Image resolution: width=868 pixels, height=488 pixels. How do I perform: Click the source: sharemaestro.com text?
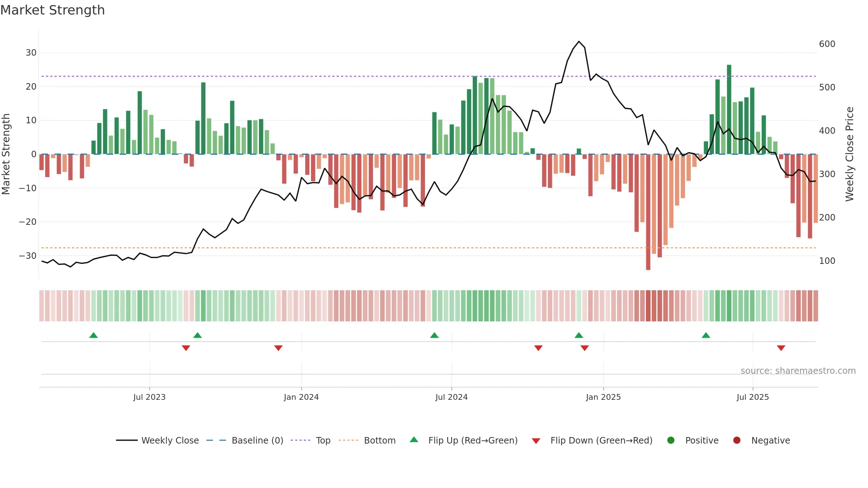pyautogui.click(x=798, y=371)
